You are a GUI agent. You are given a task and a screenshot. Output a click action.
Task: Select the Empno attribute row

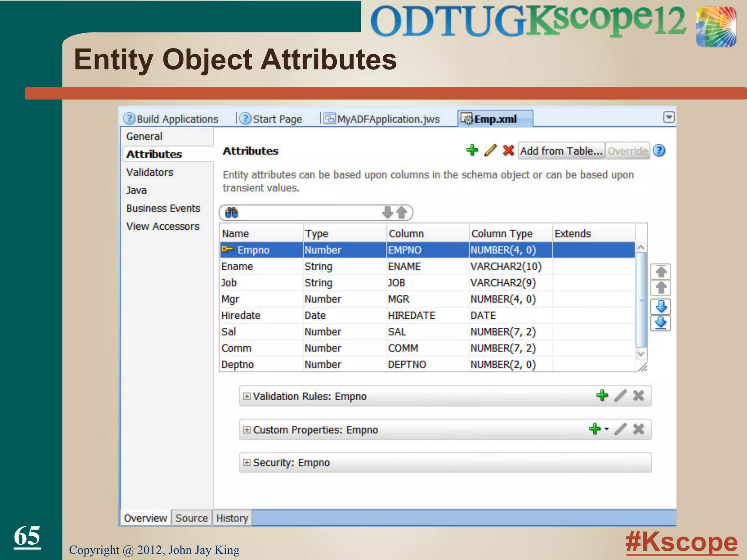[x=427, y=250]
